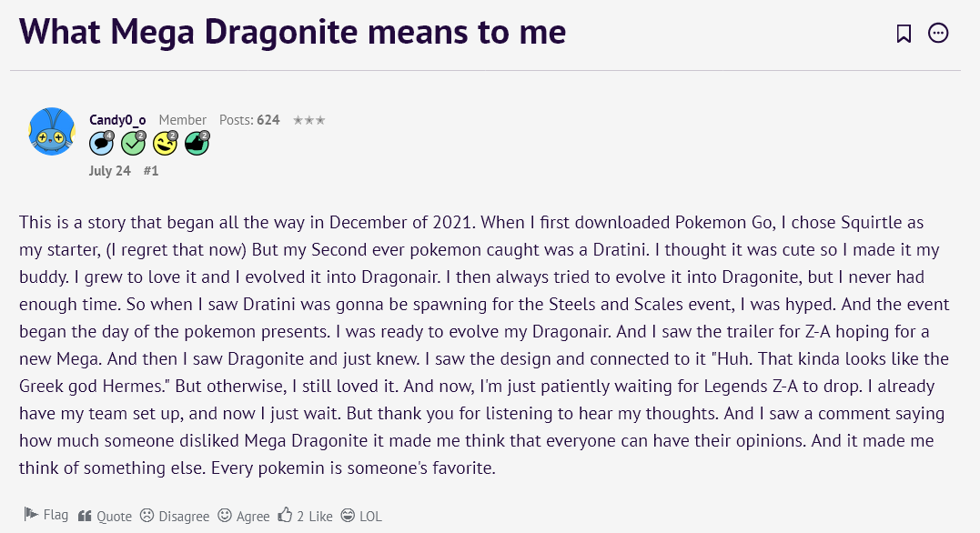Click the quotation marks icon
980x533 pixels.
coord(85,516)
